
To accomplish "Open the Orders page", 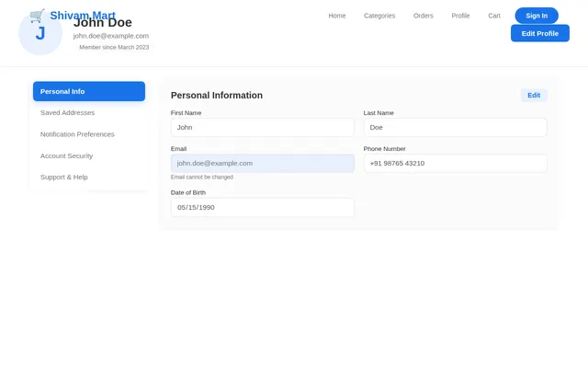I will pyautogui.click(x=423, y=16).
